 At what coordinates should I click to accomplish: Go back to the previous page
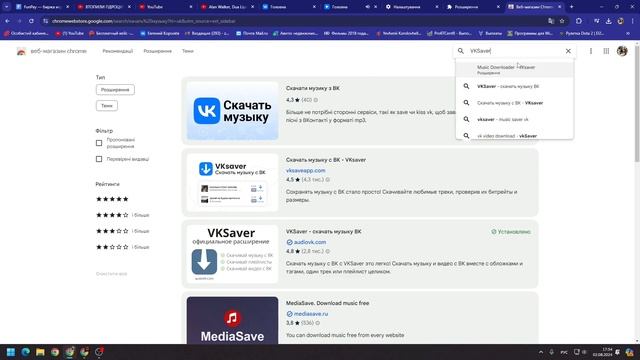click(8, 21)
